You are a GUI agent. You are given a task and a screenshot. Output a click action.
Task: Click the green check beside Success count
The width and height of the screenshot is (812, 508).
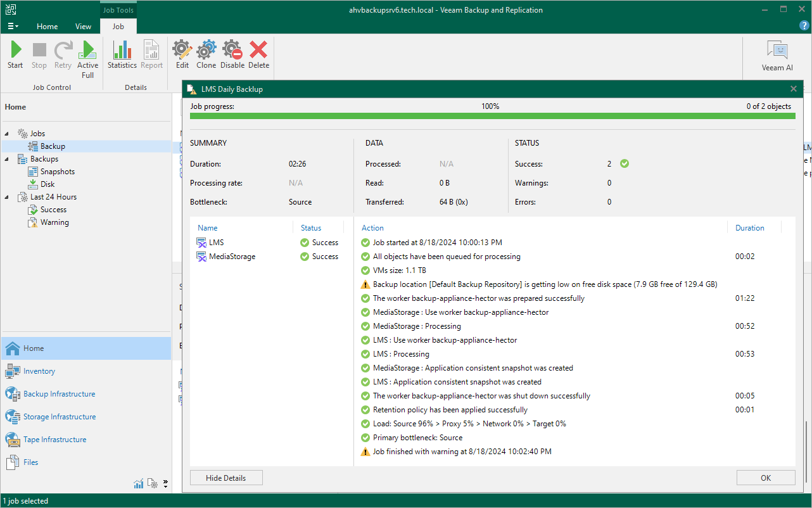tap(625, 163)
